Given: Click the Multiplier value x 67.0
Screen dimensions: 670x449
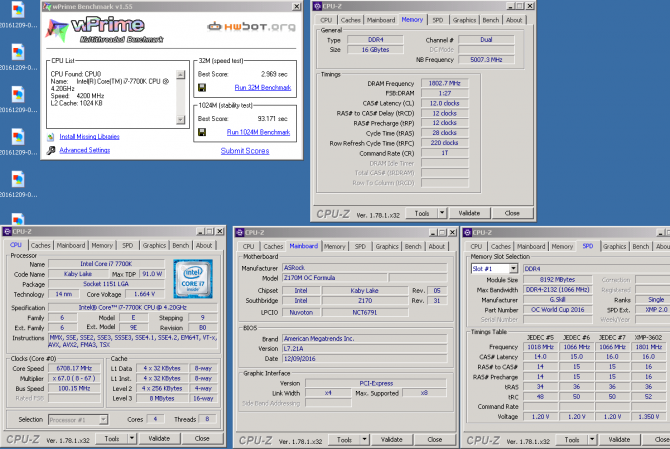Looking at the screenshot, I should click(x=74, y=378).
